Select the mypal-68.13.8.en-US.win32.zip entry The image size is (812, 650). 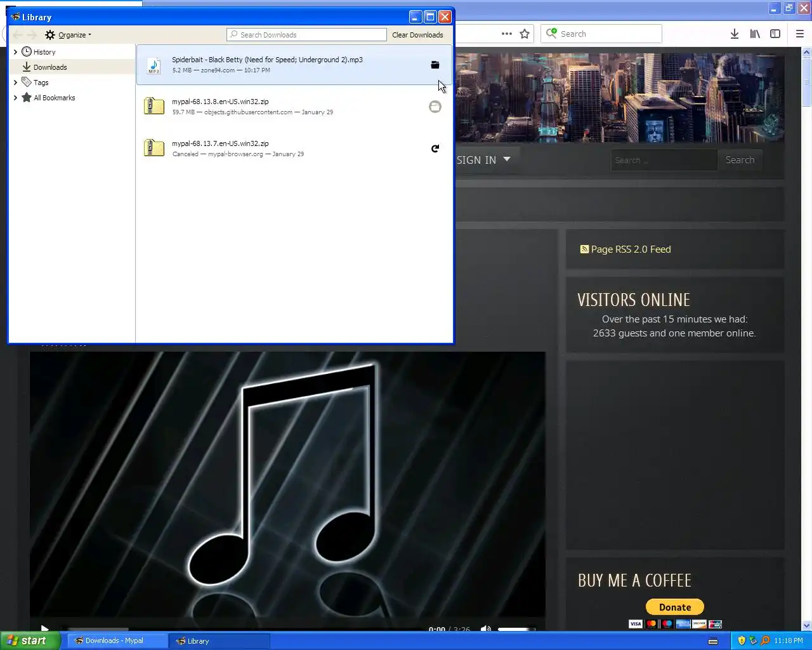click(x=294, y=107)
